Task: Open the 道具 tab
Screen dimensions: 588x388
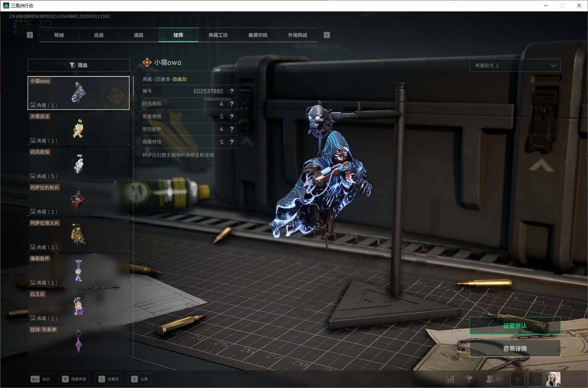Action: tap(138, 35)
